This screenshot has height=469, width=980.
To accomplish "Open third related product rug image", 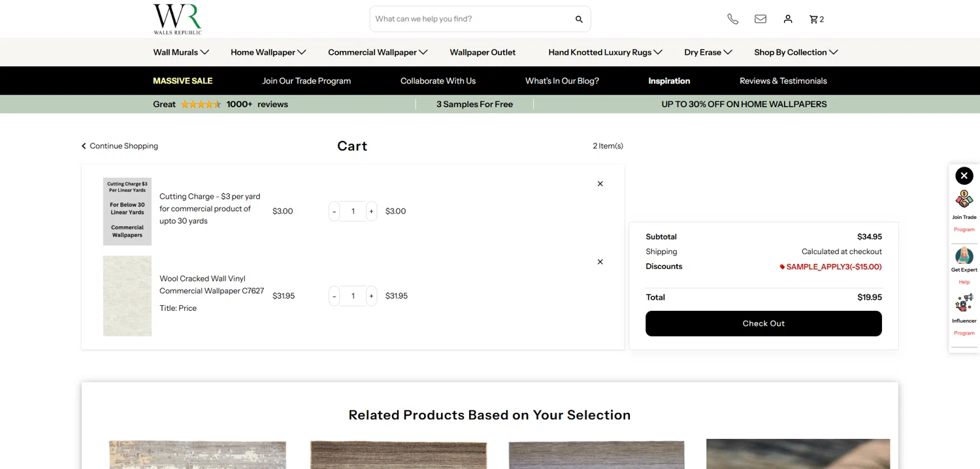I will pyautogui.click(x=596, y=454).
